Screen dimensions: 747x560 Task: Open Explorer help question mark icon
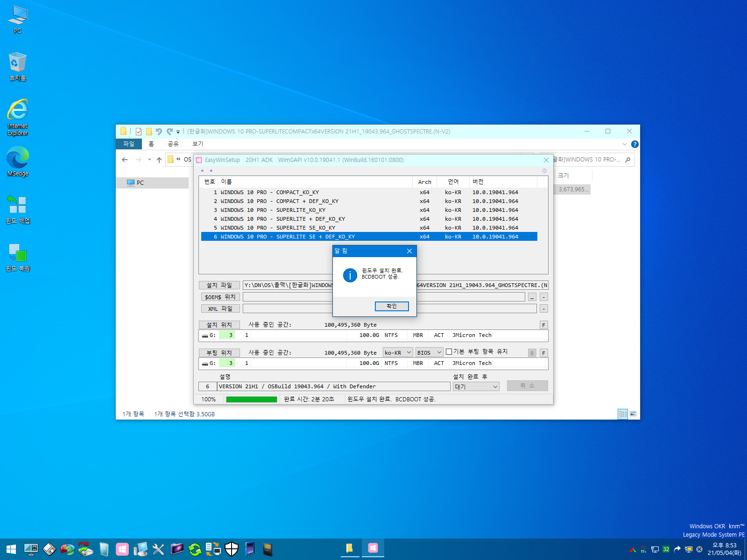pos(634,144)
